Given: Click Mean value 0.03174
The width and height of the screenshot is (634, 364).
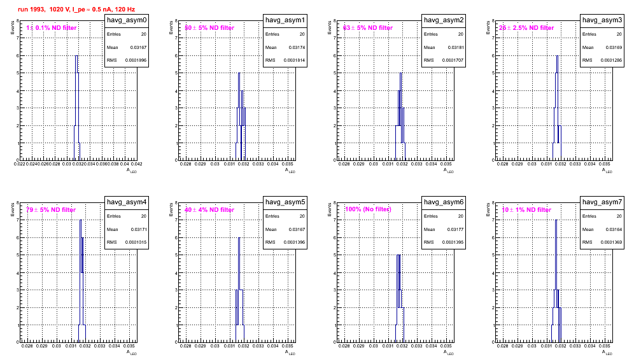Looking at the screenshot, I should pyautogui.click(x=297, y=47).
